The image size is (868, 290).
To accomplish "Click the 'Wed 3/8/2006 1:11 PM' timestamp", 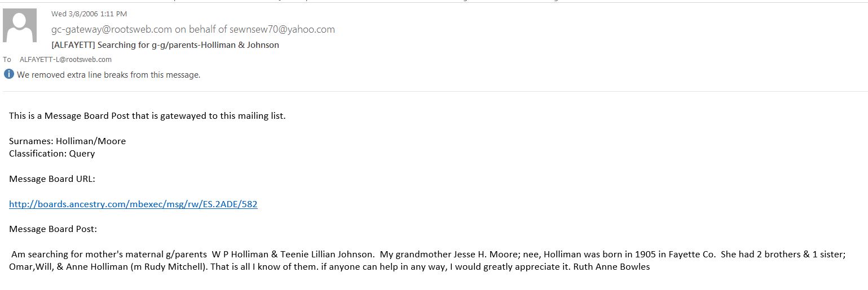I will point(89,14).
